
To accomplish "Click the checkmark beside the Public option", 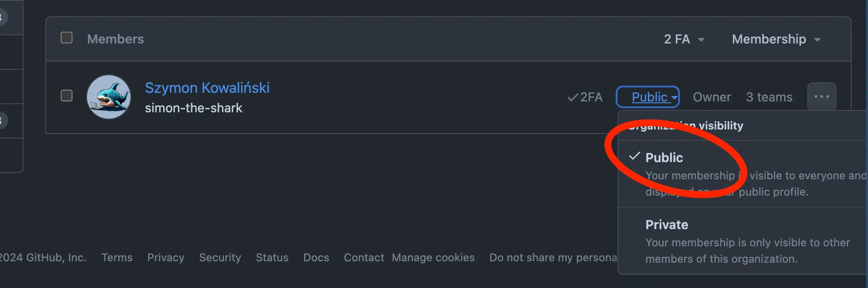I will pyautogui.click(x=635, y=157).
